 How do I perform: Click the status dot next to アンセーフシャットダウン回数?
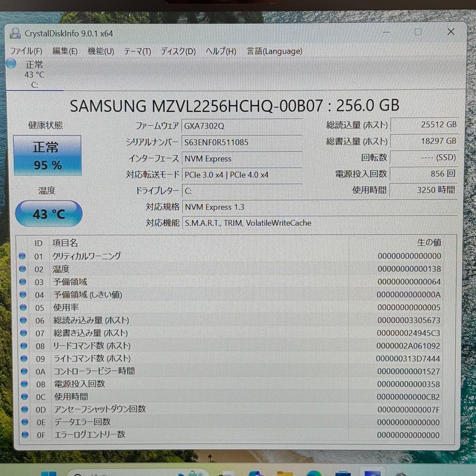click(23, 409)
